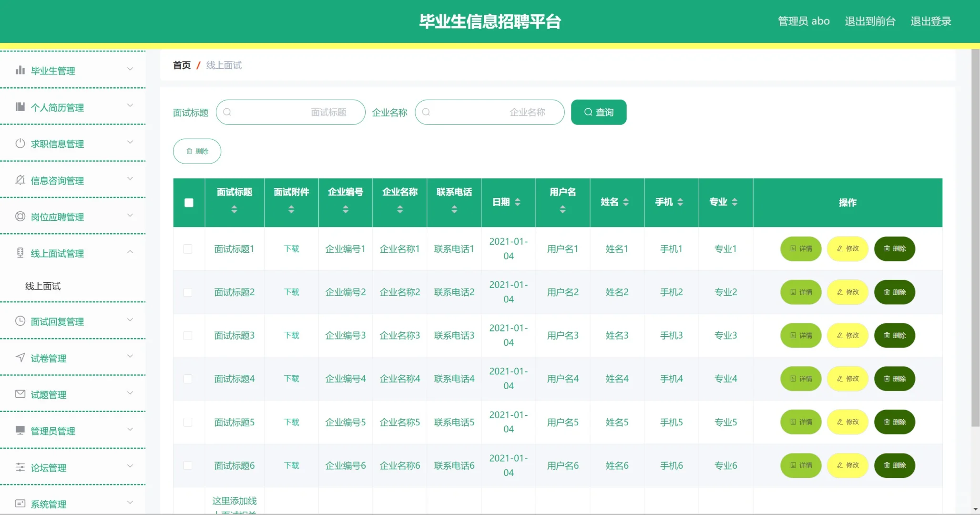Check the row checkbox for 面试标题1

[189, 248]
